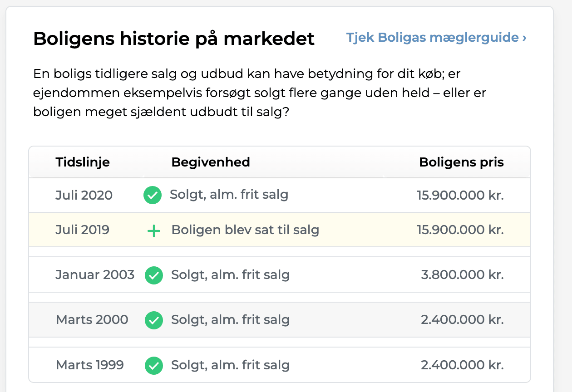Screen dimensions: 572x392
Task: Select the Januar 2003 timeline date
Action: click(x=95, y=274)
